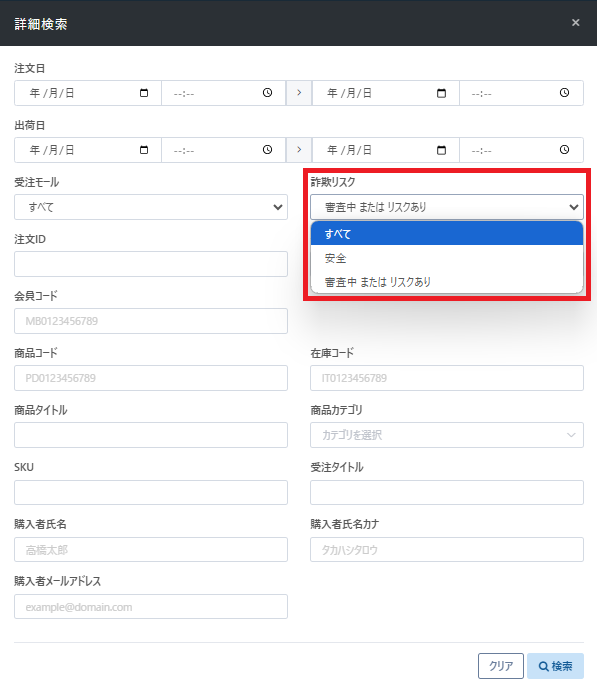Focus the 購入者氏名カナ input field

click(447, 549)
